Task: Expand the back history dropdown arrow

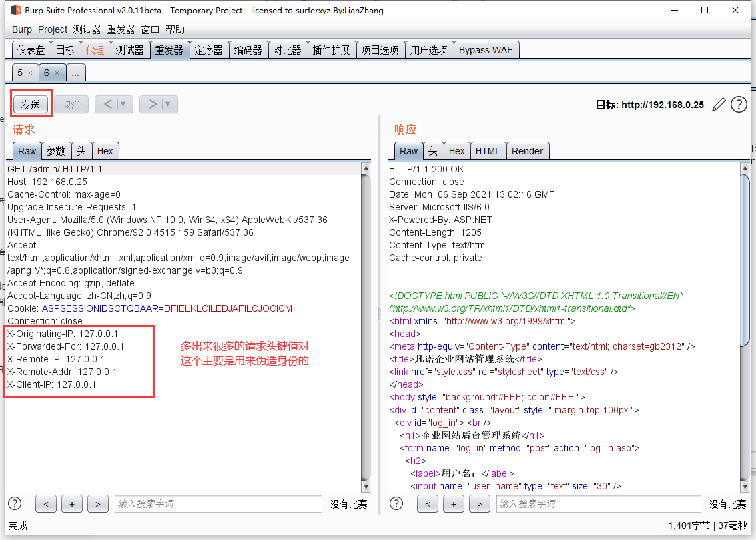Action: 124,104
